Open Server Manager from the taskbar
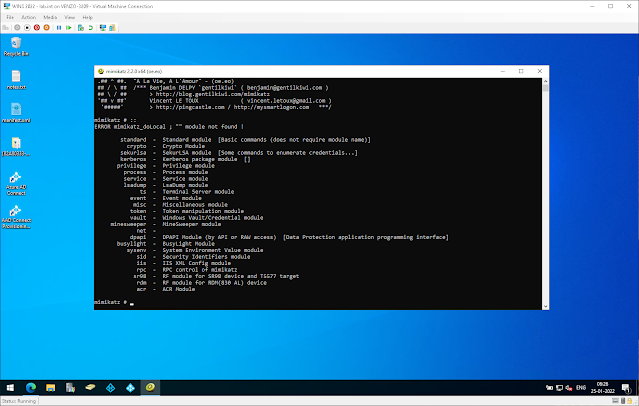The image size is (639, 406). tap(71, 388)
